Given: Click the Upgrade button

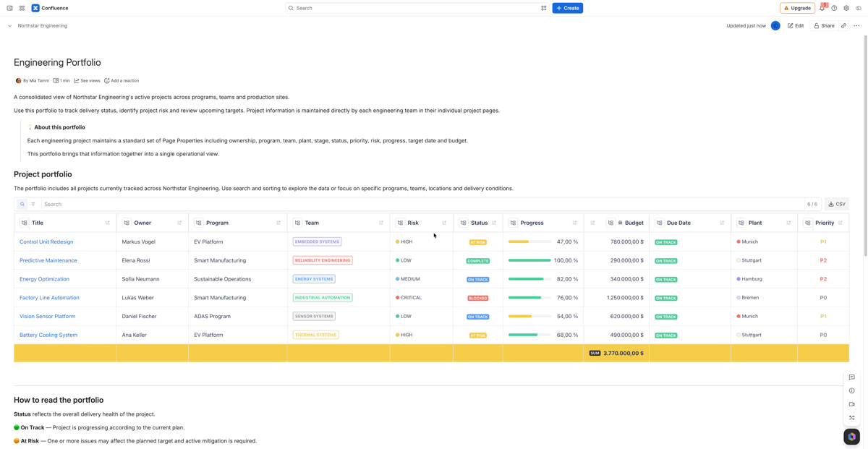Looking at the screenshot, I should point(797,8).
